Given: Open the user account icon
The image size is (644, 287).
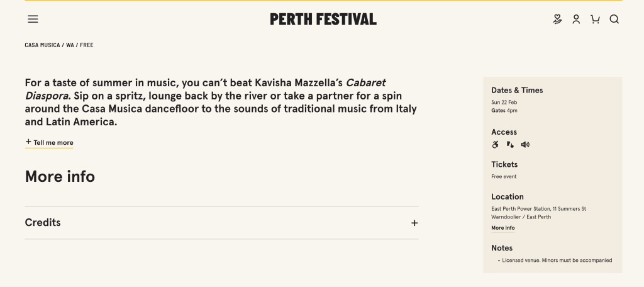Looking at the screenshot, I should [x=576, y=19].
